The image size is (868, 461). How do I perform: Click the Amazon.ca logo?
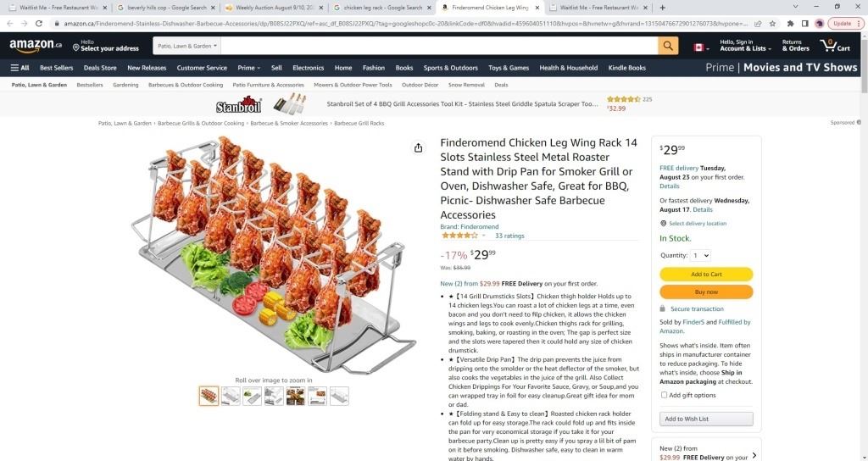tap(36, 46)
